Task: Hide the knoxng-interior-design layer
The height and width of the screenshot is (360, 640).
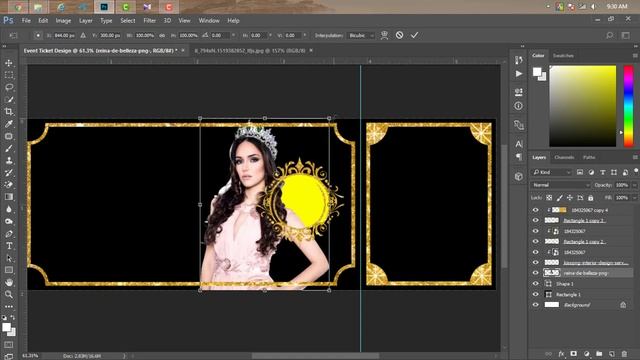Action: coord(536,262)
